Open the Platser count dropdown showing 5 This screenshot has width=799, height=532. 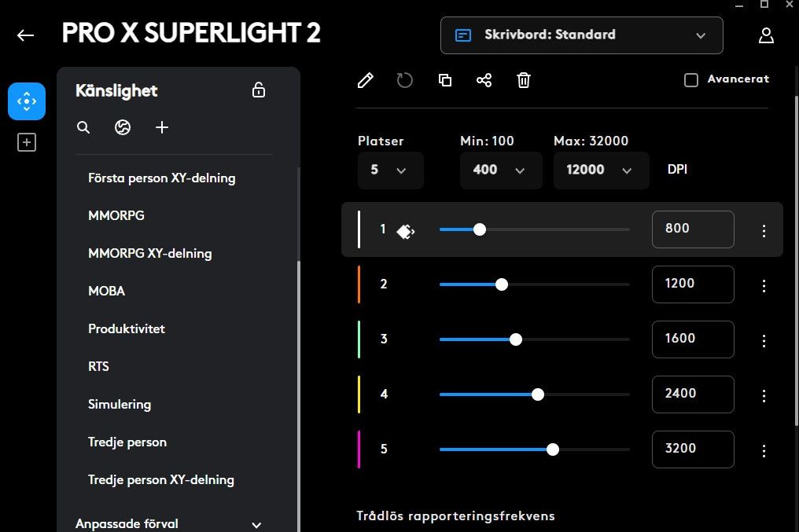point(390,170)
